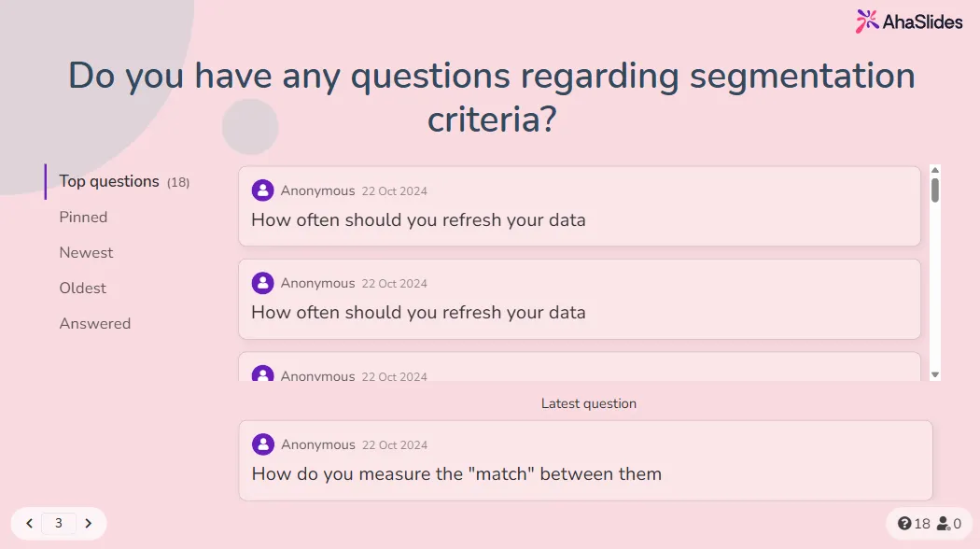Click the question count icon showing 18
Image resolution: width=980 pixels, height=549 pixels.
coord(904,524)
